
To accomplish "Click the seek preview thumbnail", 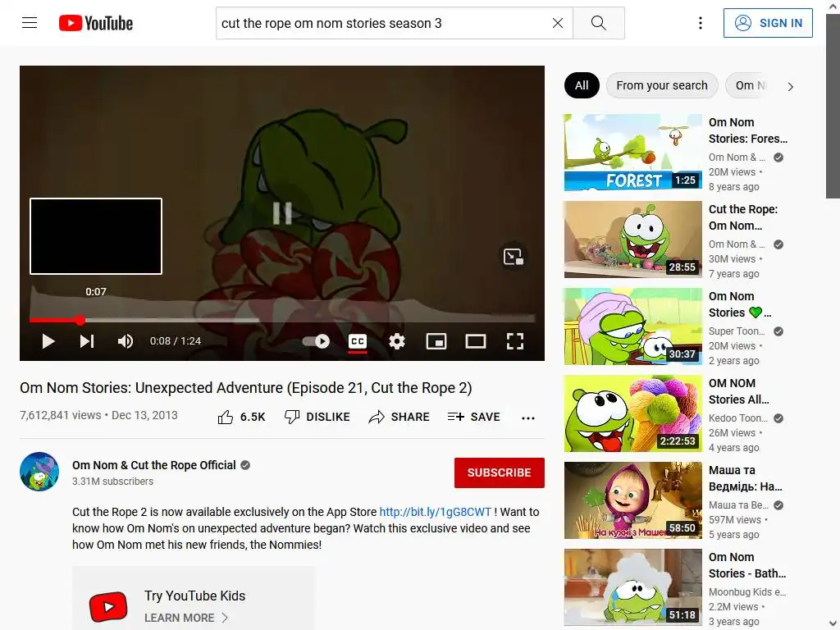I will point(96,236).
